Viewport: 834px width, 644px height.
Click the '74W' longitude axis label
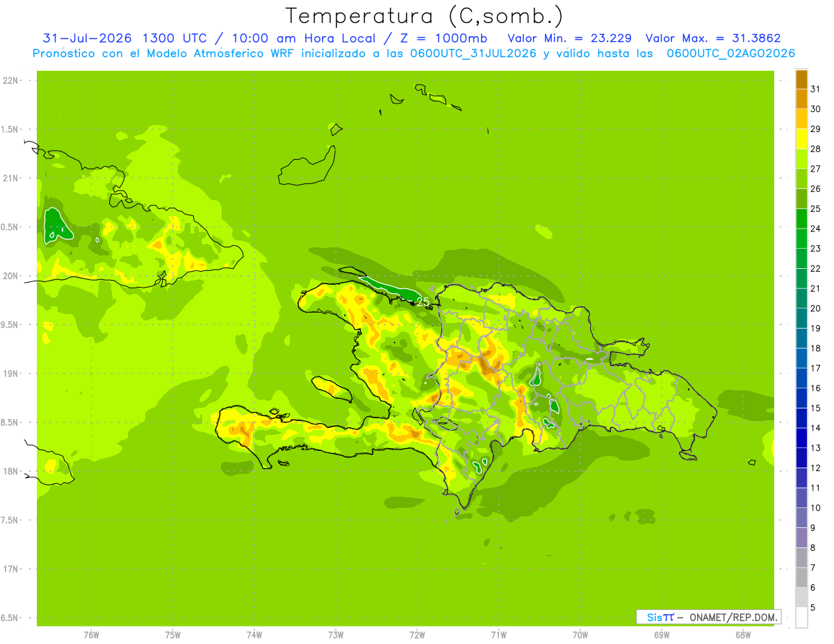coord(254,635)
